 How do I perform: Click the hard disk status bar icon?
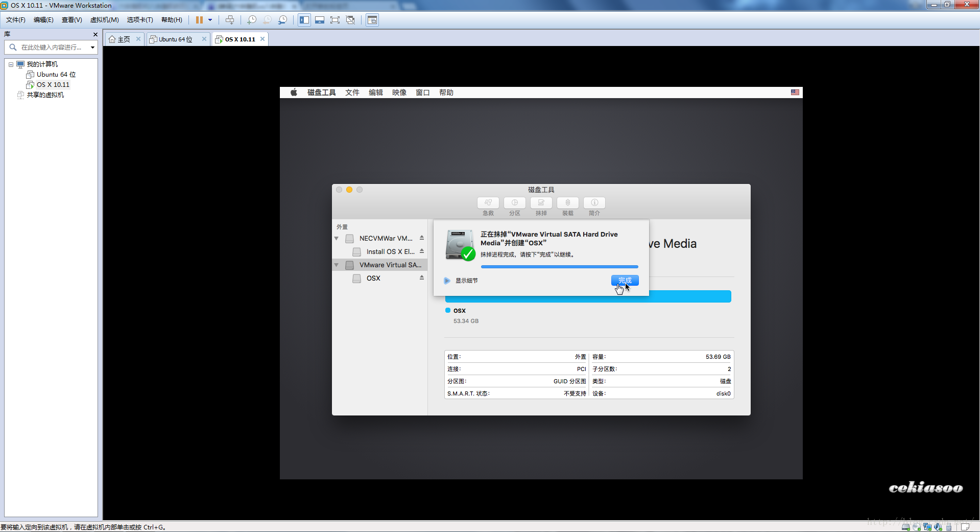coord(906,527)
